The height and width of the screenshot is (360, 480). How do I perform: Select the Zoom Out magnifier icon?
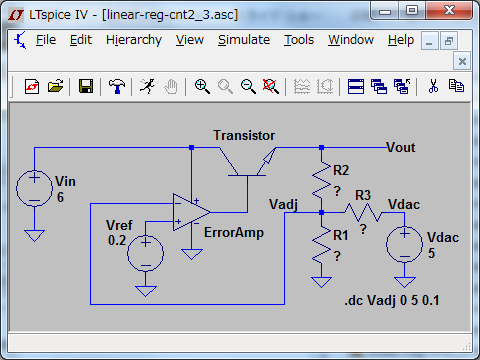[x=248, y=86]
